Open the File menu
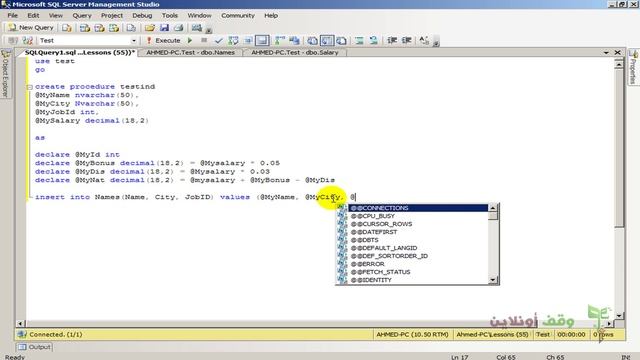 point(13,16)
